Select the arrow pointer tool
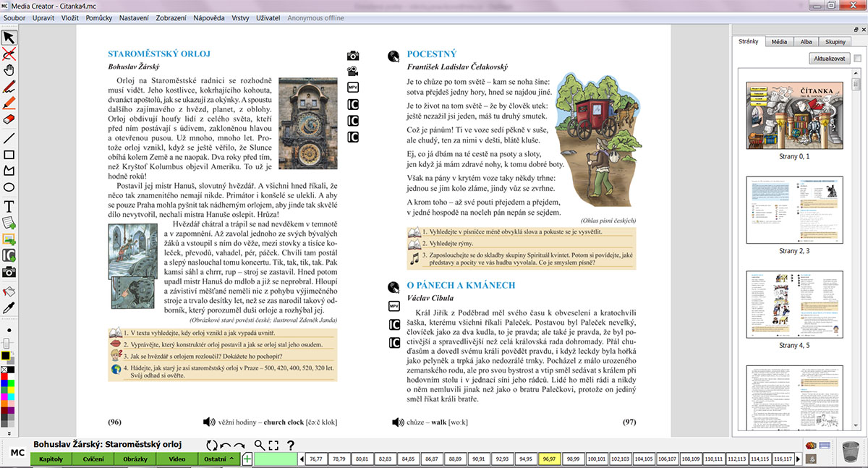This screenshot has width=868, height=468. 9,38
